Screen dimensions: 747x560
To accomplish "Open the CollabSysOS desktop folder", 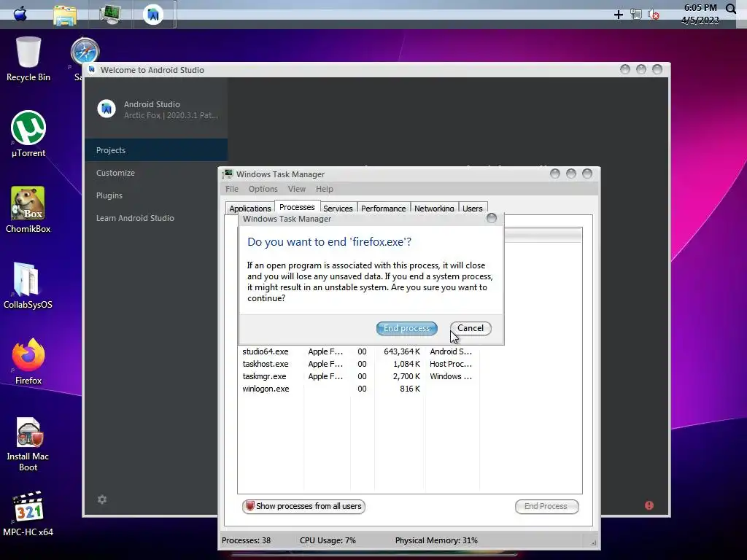I will point(28,285).
